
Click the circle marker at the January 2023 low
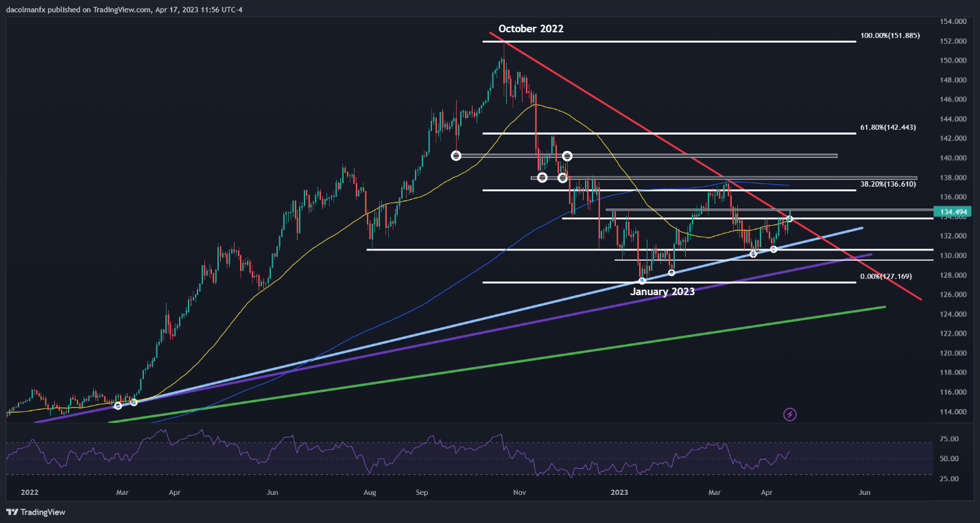(643, 281)
